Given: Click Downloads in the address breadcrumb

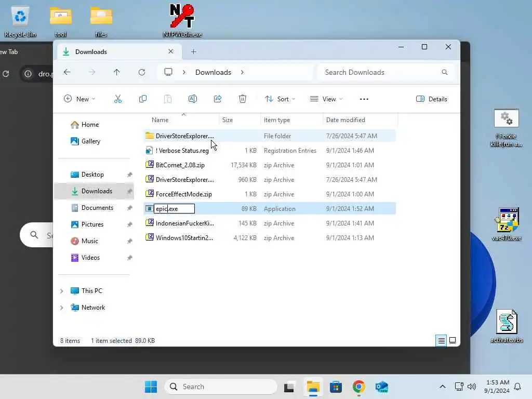Looking at the screenshot, I should point(213,72).
